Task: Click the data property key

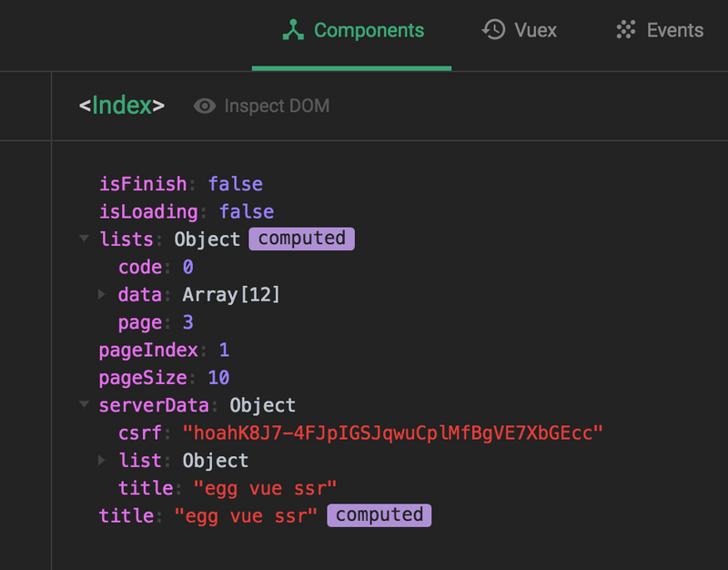Action: click(140, 294)
